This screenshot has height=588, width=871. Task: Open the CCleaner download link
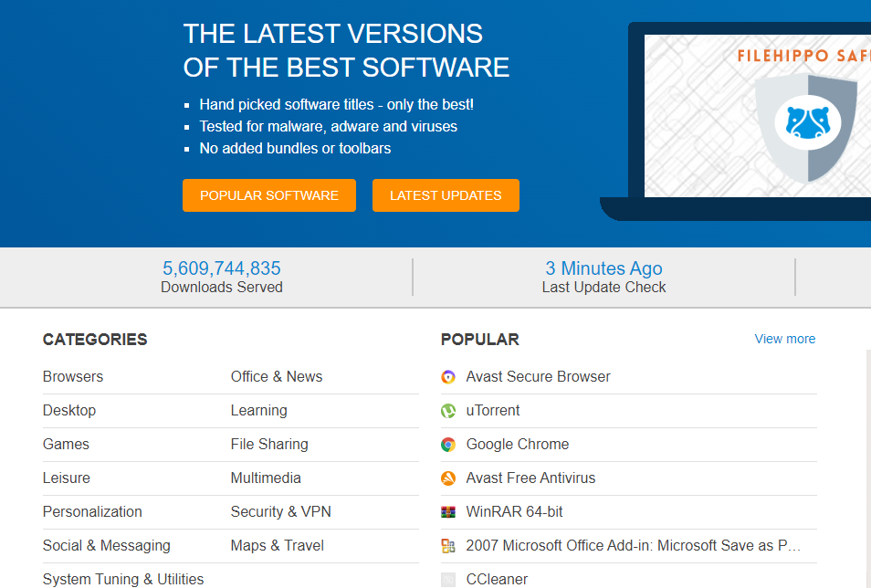pos(497,579)
